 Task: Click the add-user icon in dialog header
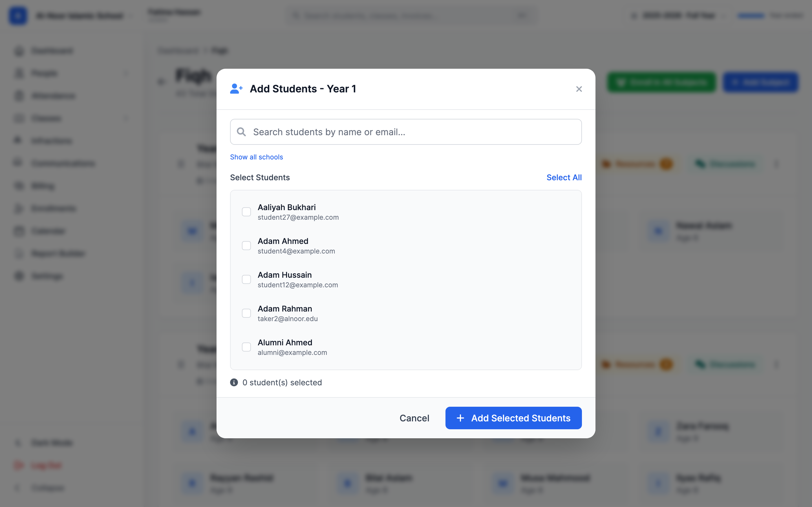236,89
